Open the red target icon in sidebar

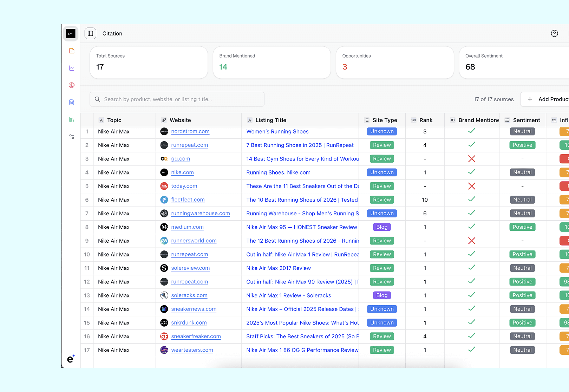click(72, 85)
